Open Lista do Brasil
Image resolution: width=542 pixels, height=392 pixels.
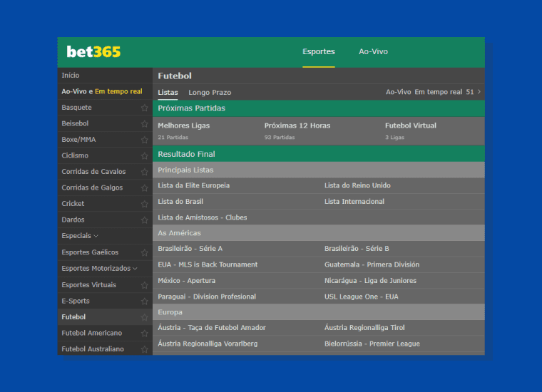click(180, 202)
